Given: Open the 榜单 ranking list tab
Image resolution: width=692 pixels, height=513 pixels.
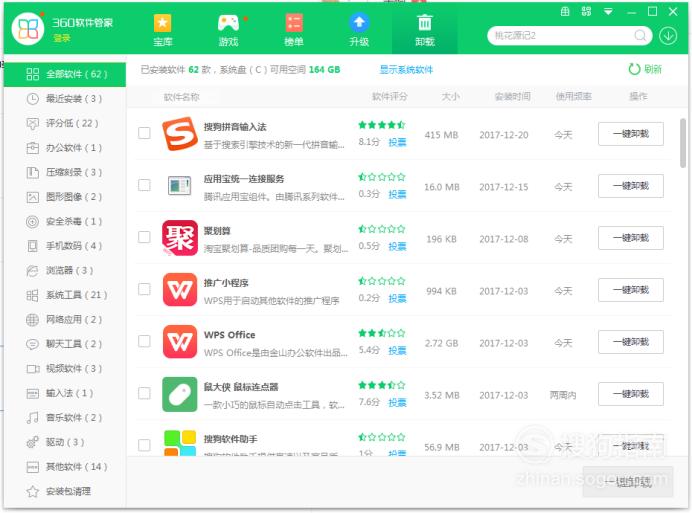Looking at the screenshot, I should click(293, 30).
